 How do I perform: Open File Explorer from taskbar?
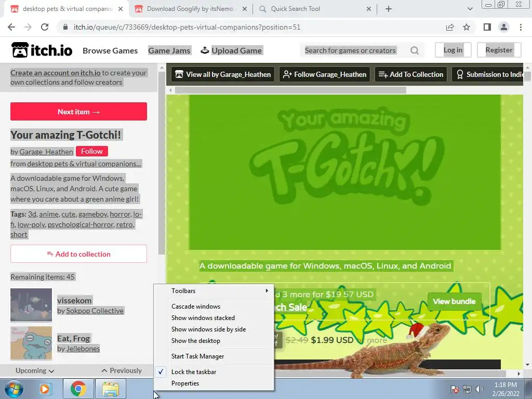[x=111, y=389]
